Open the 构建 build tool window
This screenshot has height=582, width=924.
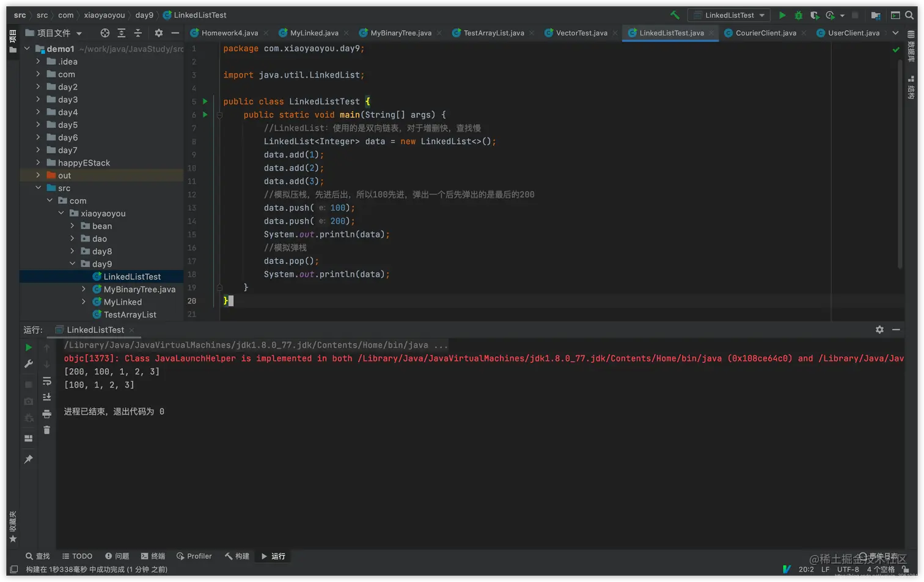coord(237,556)
